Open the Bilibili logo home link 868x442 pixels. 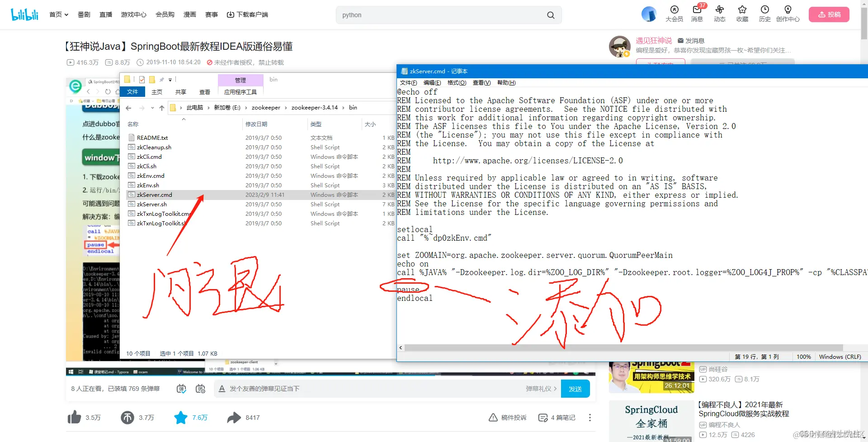point(24,14)
